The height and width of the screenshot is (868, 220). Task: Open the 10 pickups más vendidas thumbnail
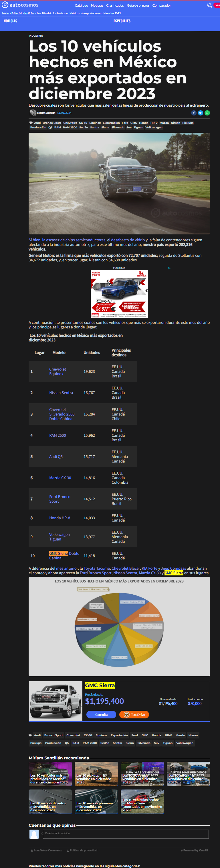click(x=96, y=774)
